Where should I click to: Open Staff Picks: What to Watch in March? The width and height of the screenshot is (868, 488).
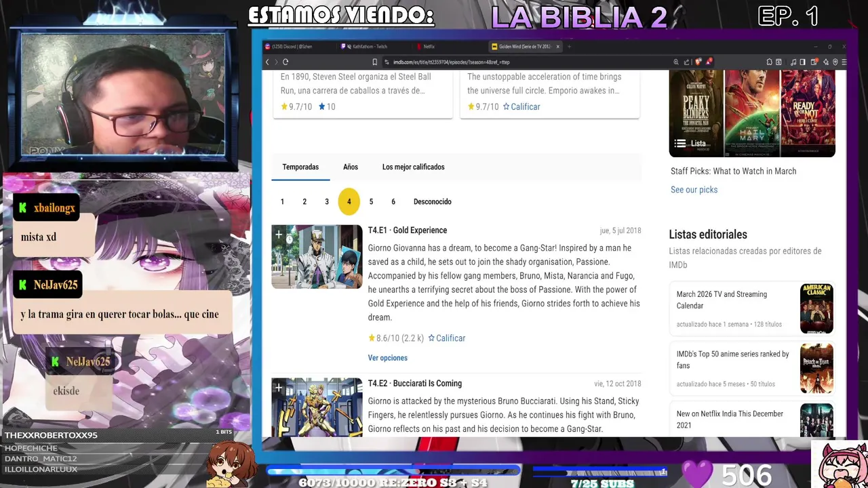pos(734,171)
